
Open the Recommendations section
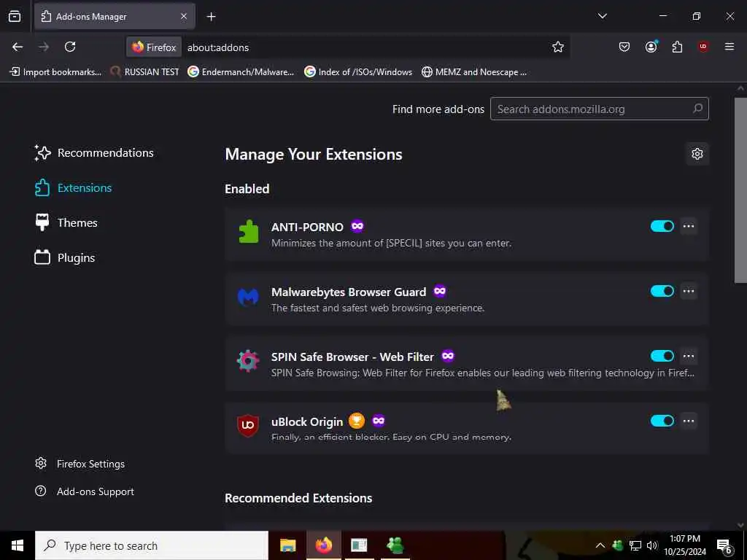point(94,153)
